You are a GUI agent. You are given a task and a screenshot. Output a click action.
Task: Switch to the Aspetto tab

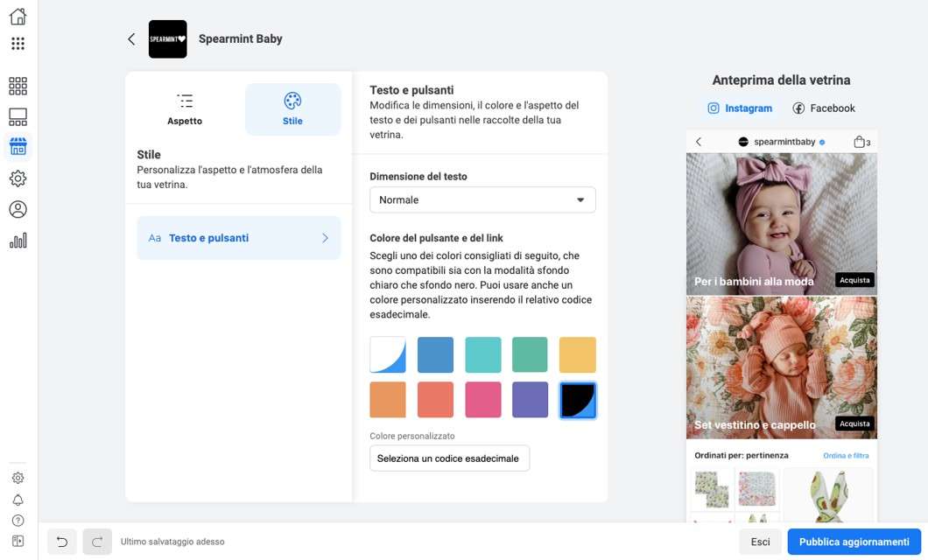[x=185, y=109]
